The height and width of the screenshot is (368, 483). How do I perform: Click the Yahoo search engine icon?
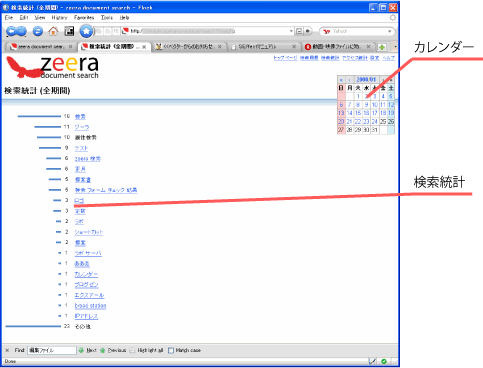[x=326, y=31]
